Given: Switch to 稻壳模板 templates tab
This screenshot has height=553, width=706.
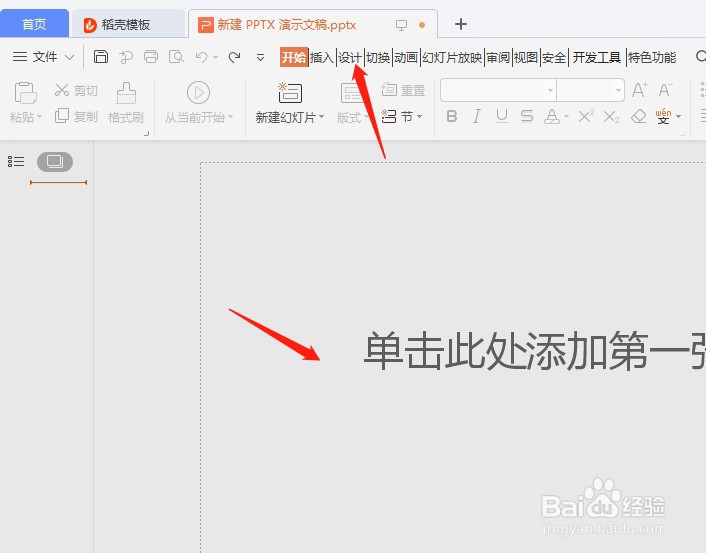Looking at the screenshot, I should coord(128,24).
